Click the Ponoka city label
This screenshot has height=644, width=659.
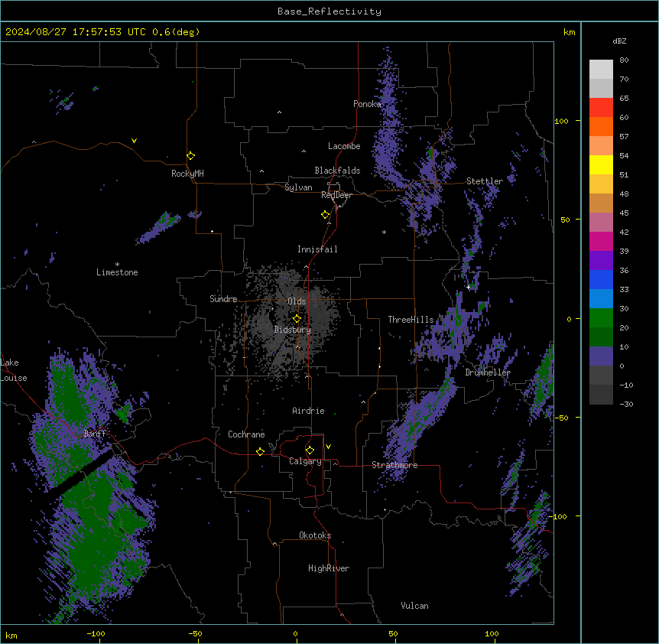tap(367, 104)
